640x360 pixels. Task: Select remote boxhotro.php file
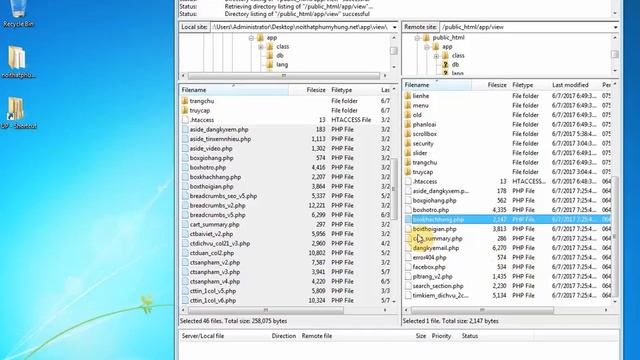431,210
